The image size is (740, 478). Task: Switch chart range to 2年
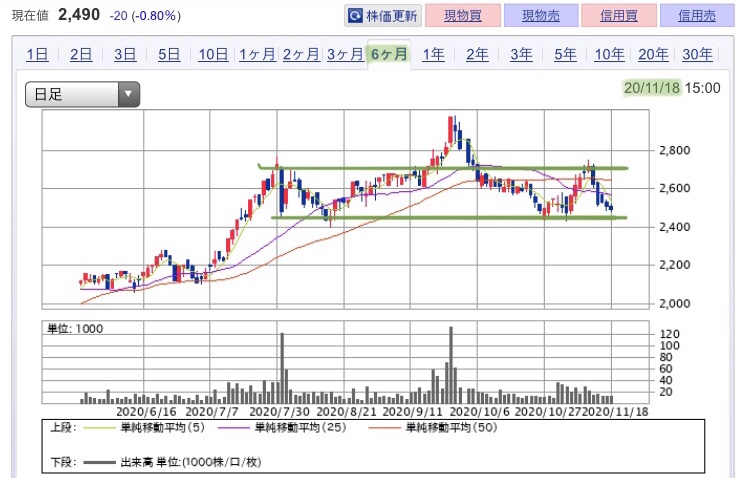[x=477, y=55]
